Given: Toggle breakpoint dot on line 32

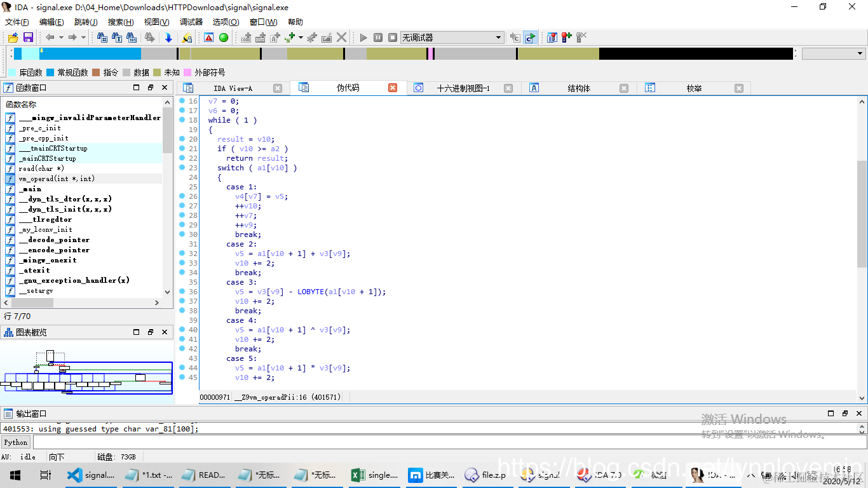Looking at the screenshot, I should (182, 254).
